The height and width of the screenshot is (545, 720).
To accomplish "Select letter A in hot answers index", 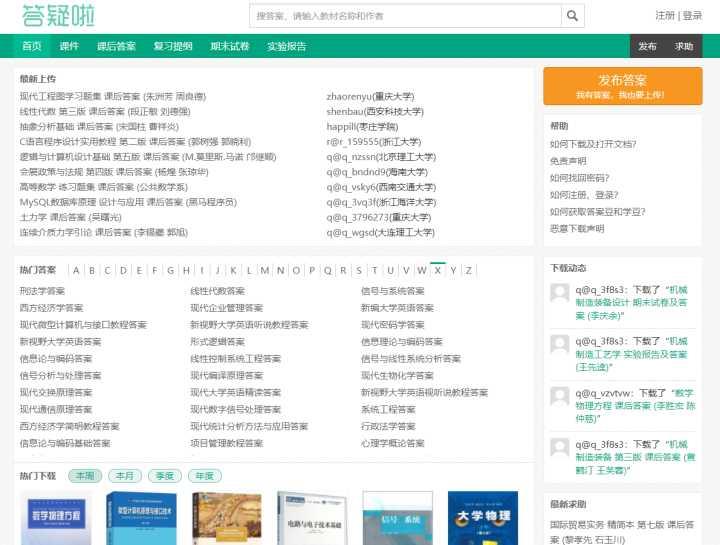I will 76,270.
